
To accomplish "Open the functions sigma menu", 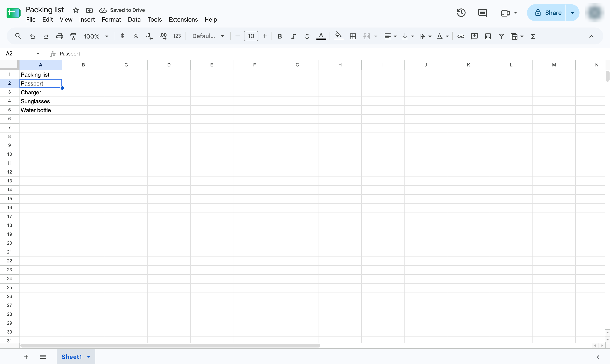I will [x=533, y=36].
